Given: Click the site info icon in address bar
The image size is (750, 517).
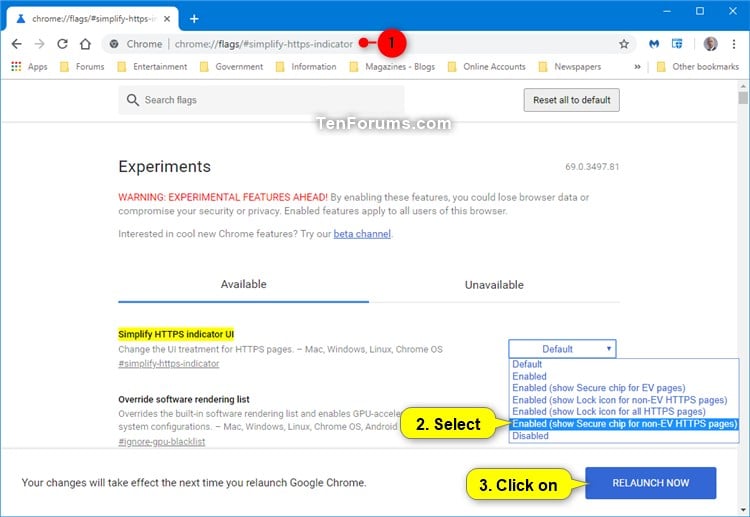Looking at the screenshot, I should click(x=114, y=44).
